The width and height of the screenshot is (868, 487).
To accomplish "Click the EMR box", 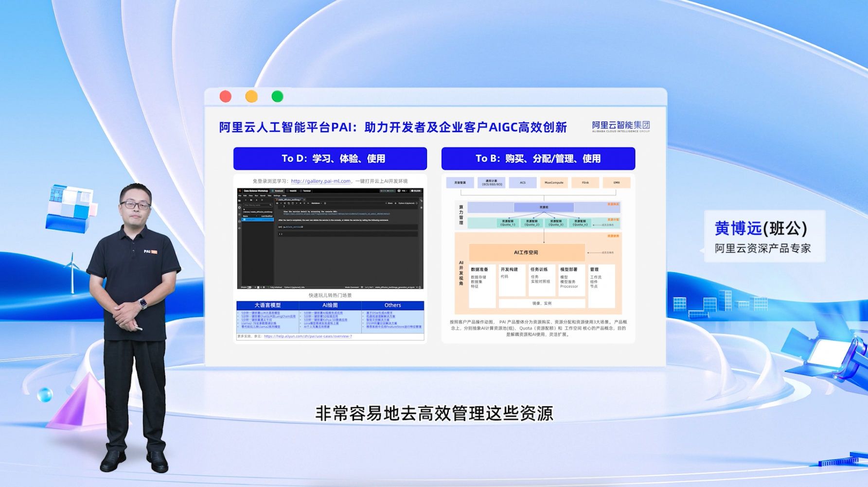I will pos(617,183).
